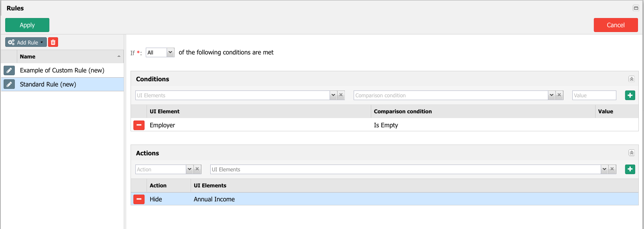Maximize the Rules panel window
The width and height of the screenshot is (644, 229).
tap(636, 8)
